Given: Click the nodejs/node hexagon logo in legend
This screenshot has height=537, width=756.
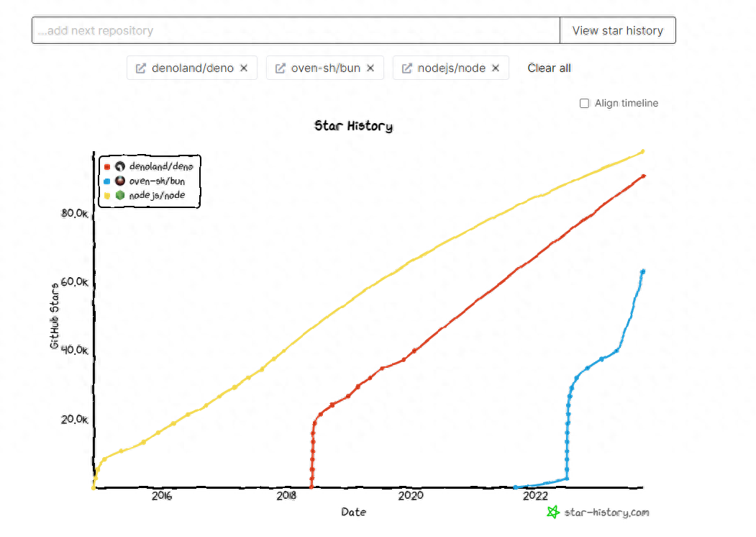Looking at the screenshot, I should pyautogui.click(x=120, y=195).
